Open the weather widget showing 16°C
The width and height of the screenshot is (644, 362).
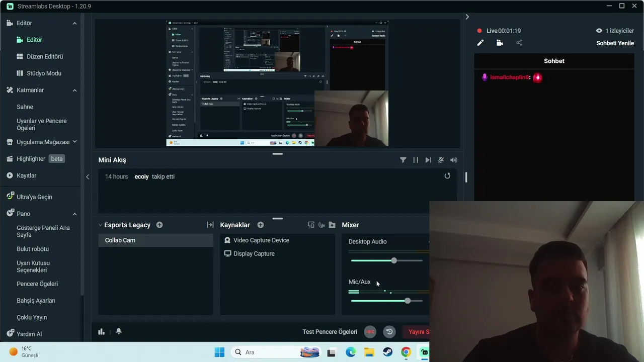click(24, 352)
